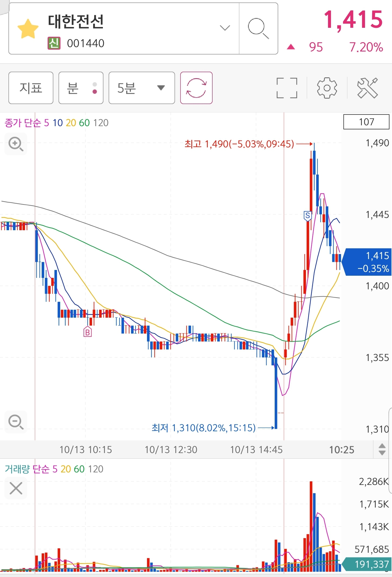The width and height of the screenshot is (392, 577).
Task: Click the S sell marker on chart
Action: coord(308,216)
